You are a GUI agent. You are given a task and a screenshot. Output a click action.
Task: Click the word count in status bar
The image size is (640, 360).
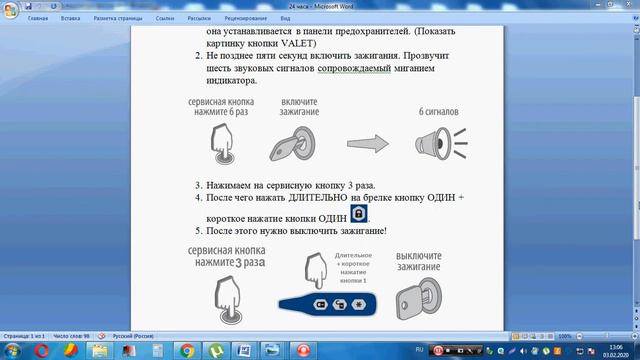coord(71,336)
